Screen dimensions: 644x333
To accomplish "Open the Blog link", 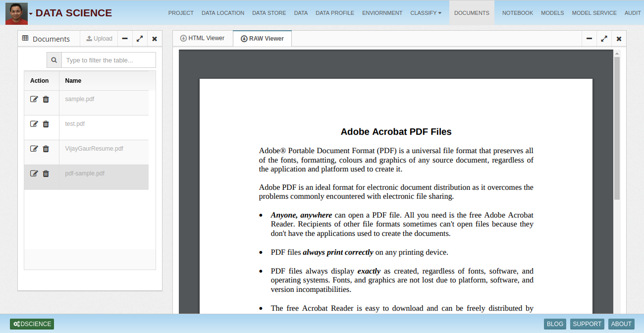I will tap(555, 324).
